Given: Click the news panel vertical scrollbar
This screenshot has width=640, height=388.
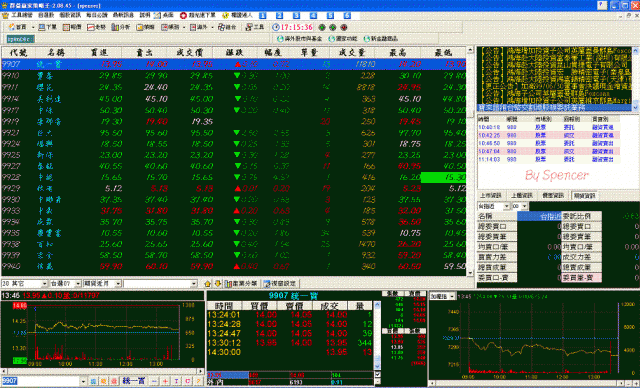Looking at the screenshot, I should pos(636,79).
